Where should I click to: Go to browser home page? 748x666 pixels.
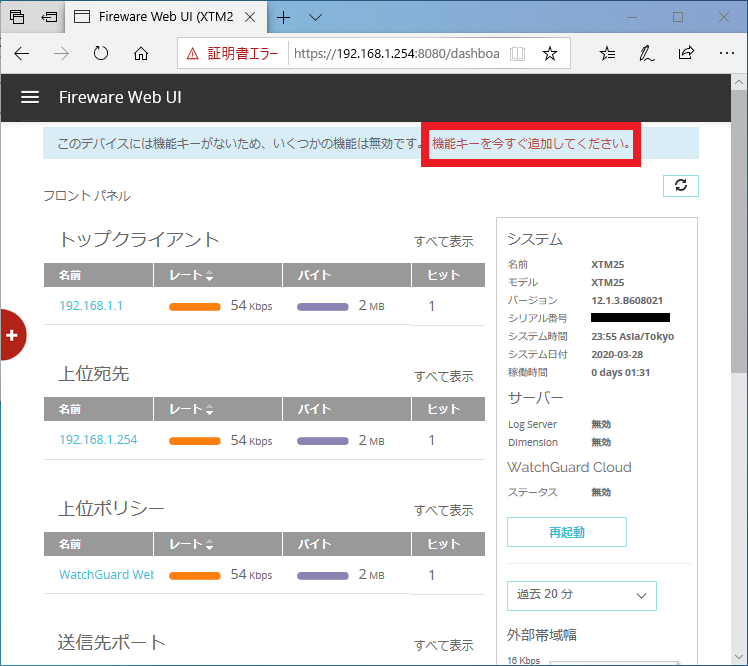[x=141, y=53]
